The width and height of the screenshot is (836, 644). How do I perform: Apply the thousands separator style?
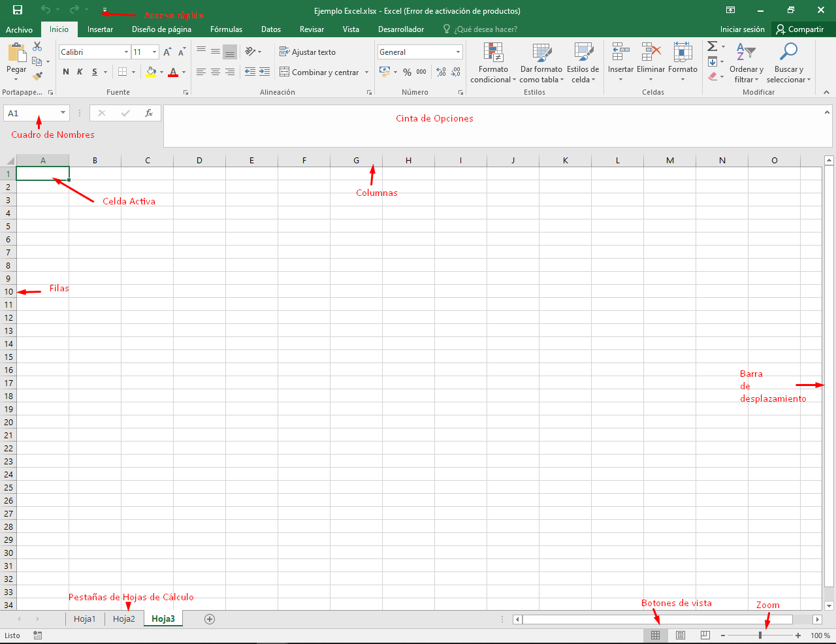click(x=421, y=72)
